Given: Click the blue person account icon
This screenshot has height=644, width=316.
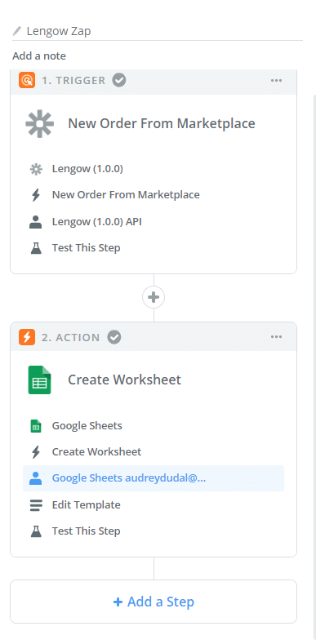Looking at the screenshot, I should click(x=36, y=478).
